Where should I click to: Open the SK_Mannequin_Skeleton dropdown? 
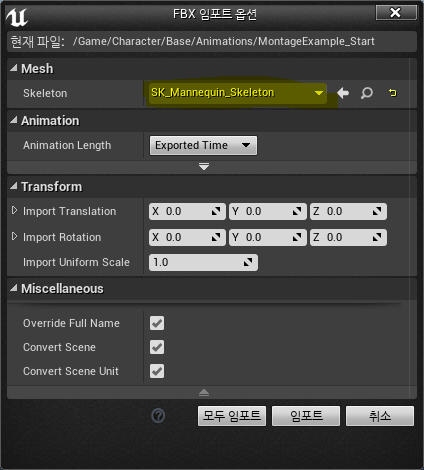[238, 93]
